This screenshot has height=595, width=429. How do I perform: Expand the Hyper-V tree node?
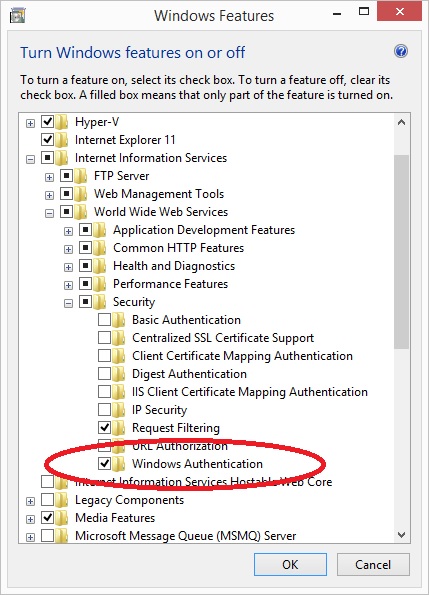30,123
